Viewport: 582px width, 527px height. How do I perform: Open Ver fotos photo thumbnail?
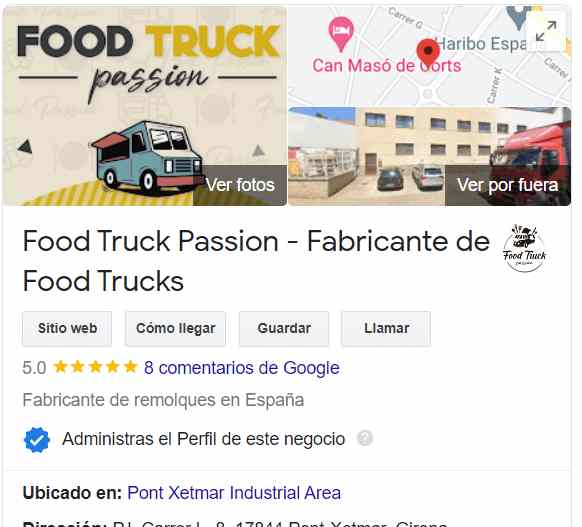pyautogui.click(x=145, y=106)
